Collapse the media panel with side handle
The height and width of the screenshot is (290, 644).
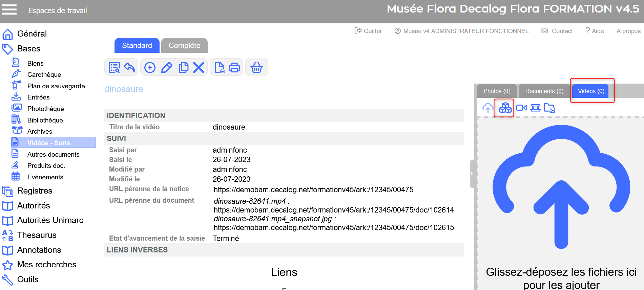472,174
